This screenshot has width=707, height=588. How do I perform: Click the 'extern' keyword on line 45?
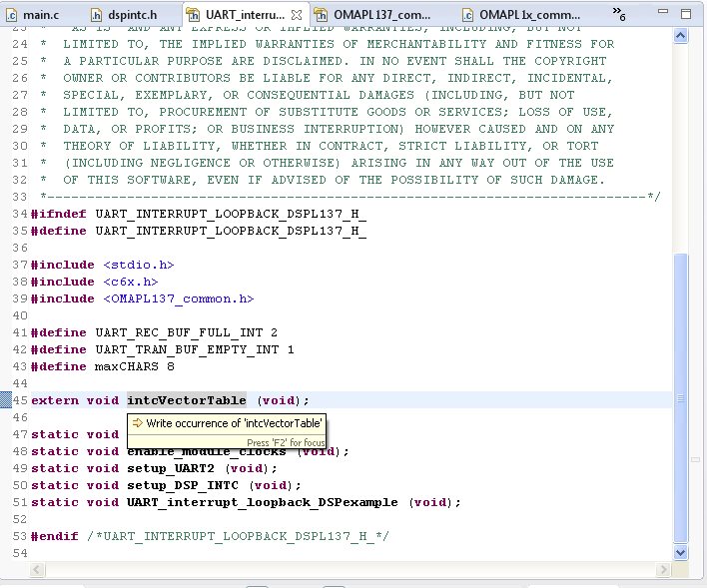(55, 400)
